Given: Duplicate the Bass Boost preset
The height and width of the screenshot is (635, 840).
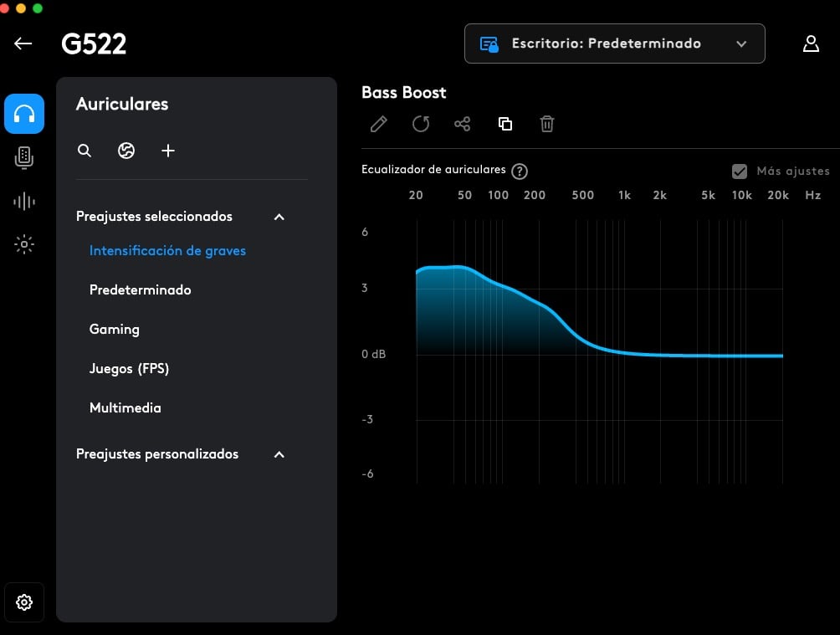Looking at the screenshot, I should click(x=505, y=124).
